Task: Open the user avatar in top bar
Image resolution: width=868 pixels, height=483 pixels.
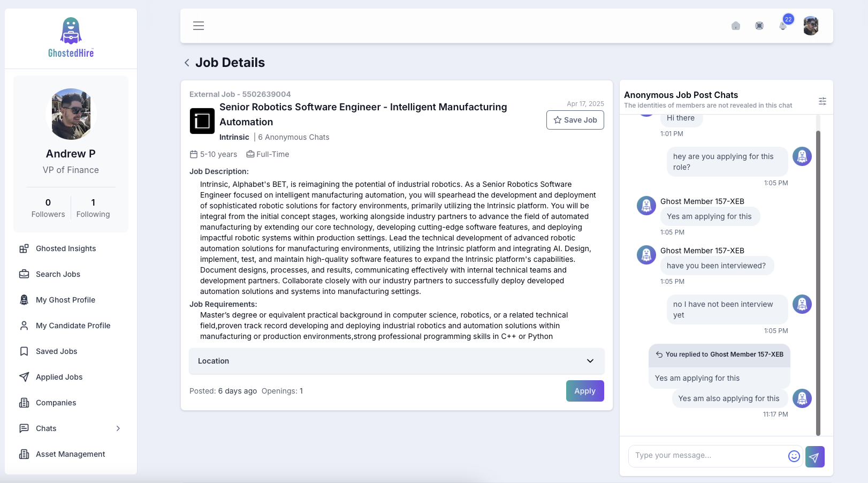Action: (811, 26)
